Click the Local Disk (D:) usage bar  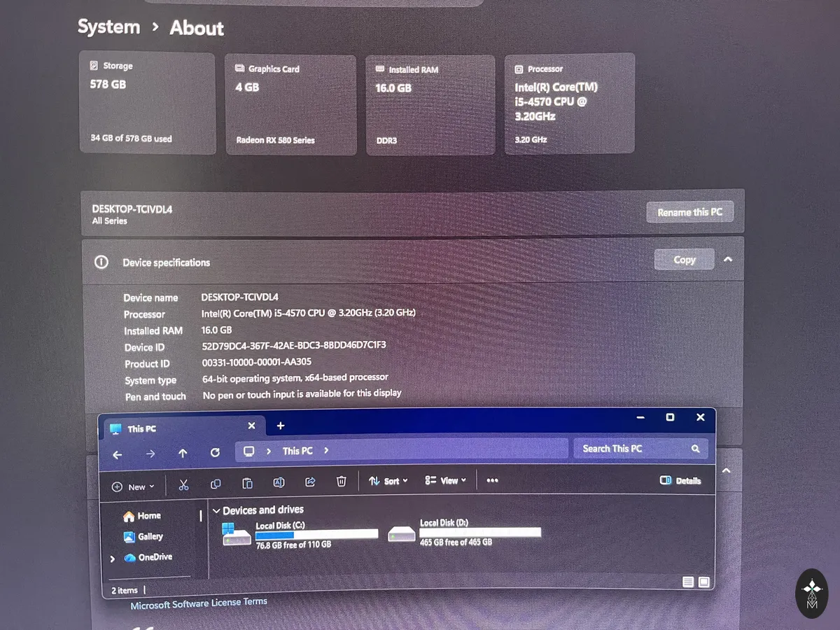(x=480, y=533)
